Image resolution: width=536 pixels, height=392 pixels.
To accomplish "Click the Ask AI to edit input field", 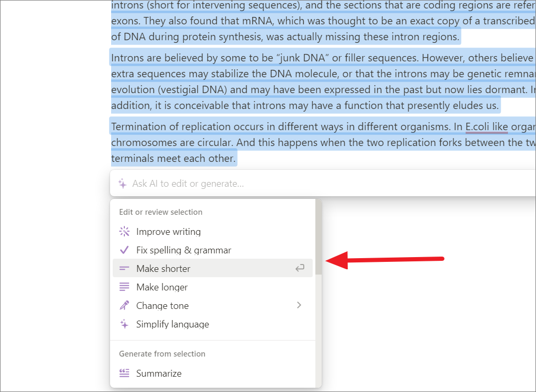I will pyautogui.click(x=323, y=184).
